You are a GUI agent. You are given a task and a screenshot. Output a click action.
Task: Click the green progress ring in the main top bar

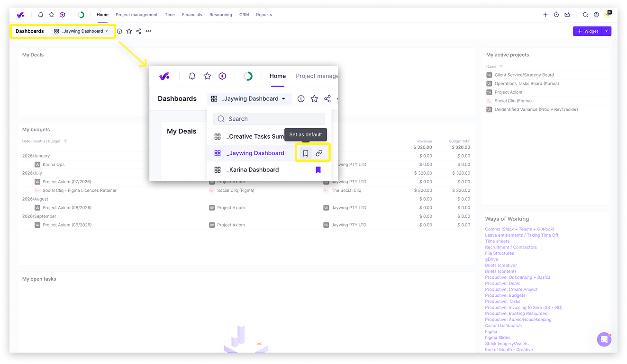point(81,15)
